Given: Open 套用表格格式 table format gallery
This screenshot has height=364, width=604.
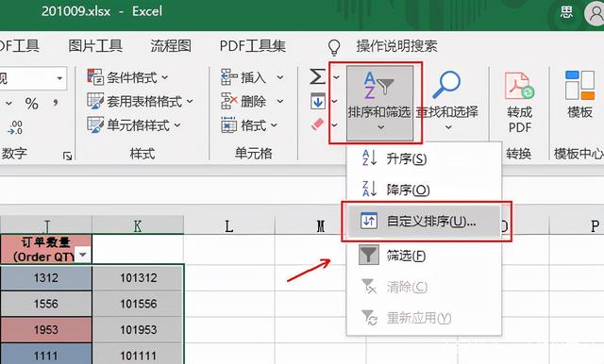Looking at the screenshot, I should (x=141, y=102).
